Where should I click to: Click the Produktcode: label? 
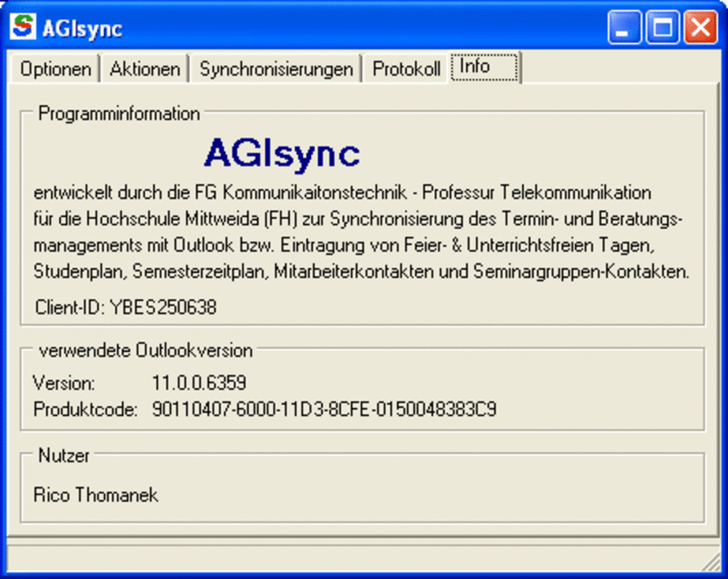coord(85,410)
